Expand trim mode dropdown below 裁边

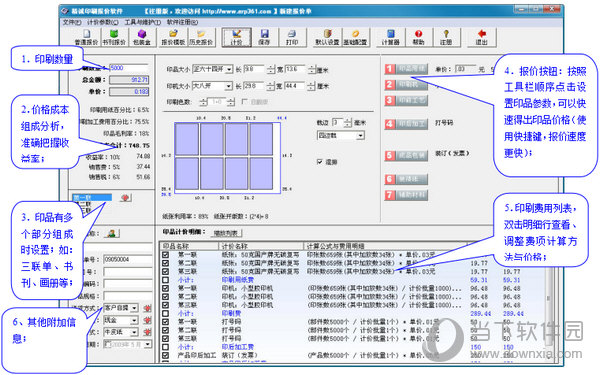pos(360,136)
